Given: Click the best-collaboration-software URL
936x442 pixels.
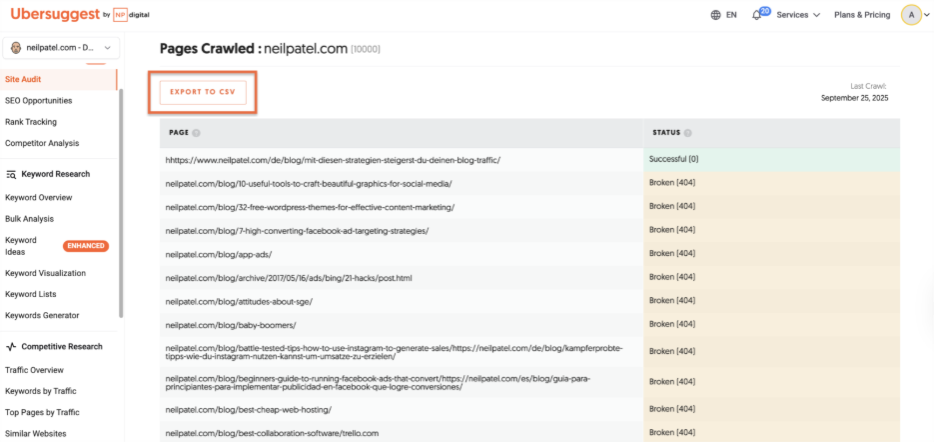Looking at the screenshot, I should point(272,433).
